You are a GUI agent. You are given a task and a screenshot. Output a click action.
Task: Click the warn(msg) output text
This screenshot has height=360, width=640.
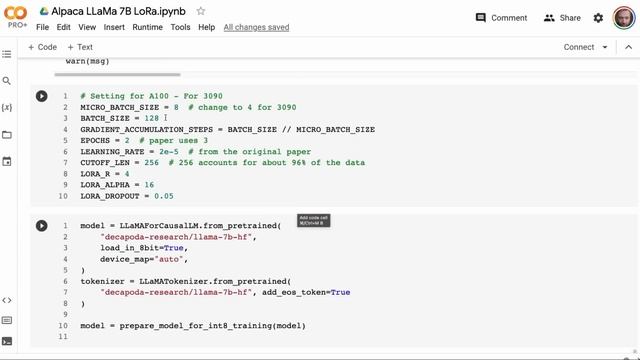[x=87, y=61]
